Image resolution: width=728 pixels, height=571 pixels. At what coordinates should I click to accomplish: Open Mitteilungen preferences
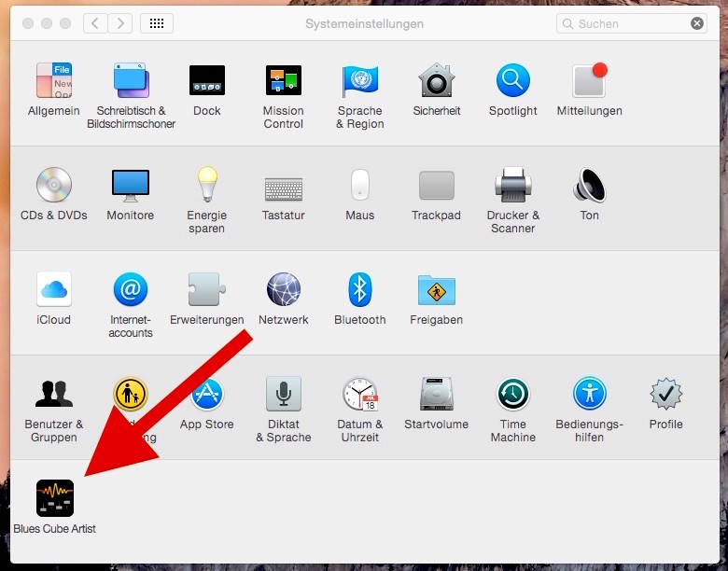coord(590,80)
